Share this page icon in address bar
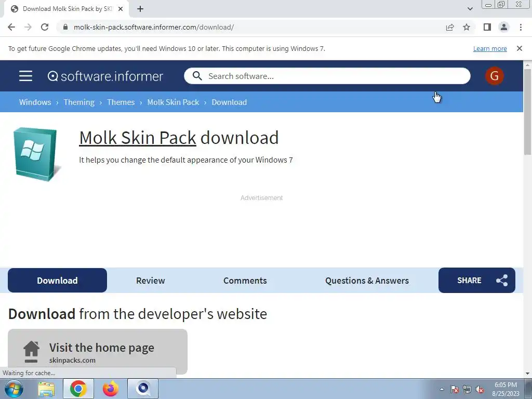This screenshot has height=399, width=532. click(x=450, y=27)
